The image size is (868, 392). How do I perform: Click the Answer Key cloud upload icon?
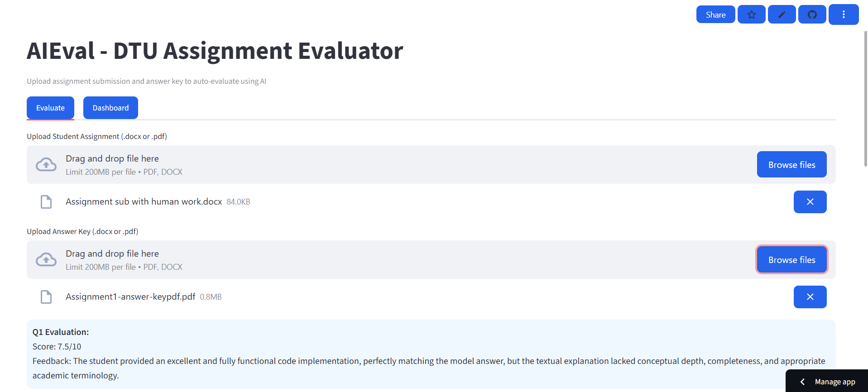coord(46,259)
